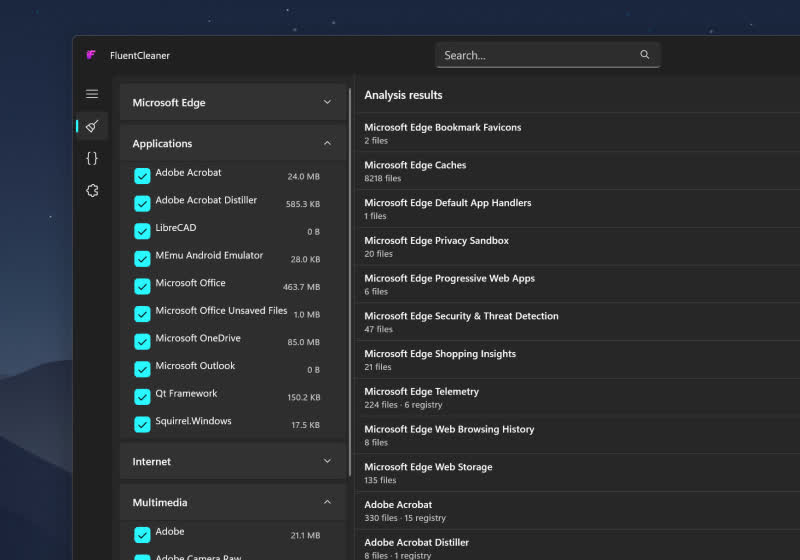Toggle the Microsoft Outlook checkbox
The height and width of the screenshot is (560, 800).
click(142, 369)
